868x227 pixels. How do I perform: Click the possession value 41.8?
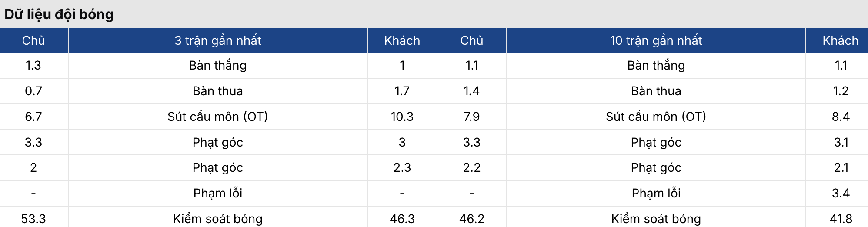coord(841,218)
